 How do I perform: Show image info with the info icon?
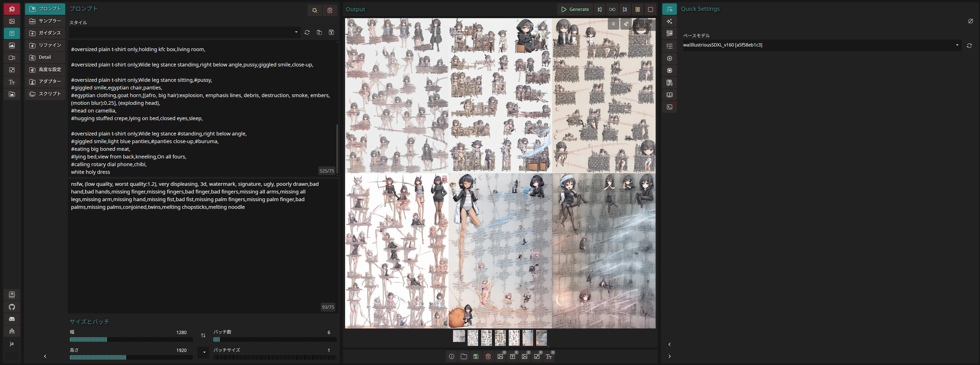pos(452,356)
